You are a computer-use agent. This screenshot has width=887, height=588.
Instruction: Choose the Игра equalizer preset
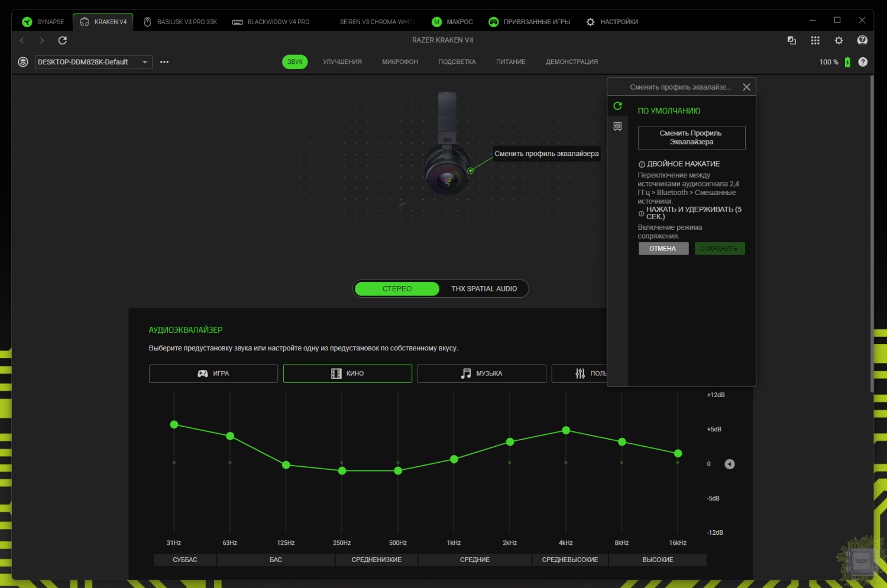(x=213, y=373)
